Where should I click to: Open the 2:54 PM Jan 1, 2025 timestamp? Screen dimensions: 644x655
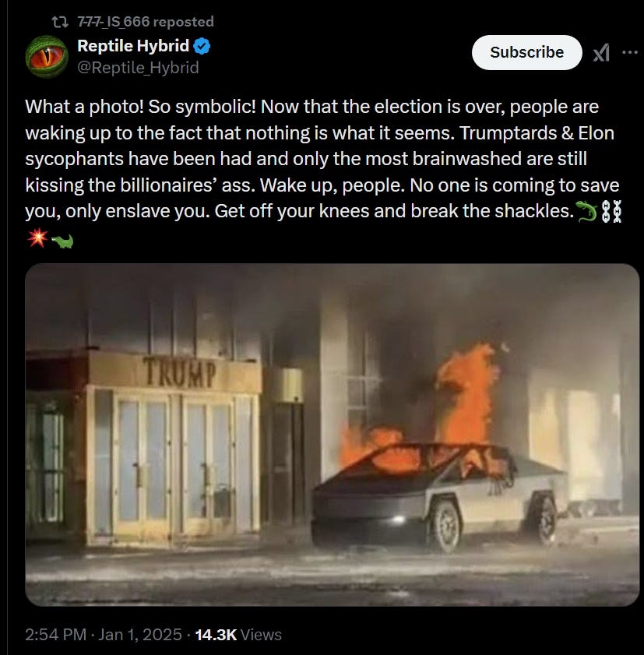click(104, 635)
